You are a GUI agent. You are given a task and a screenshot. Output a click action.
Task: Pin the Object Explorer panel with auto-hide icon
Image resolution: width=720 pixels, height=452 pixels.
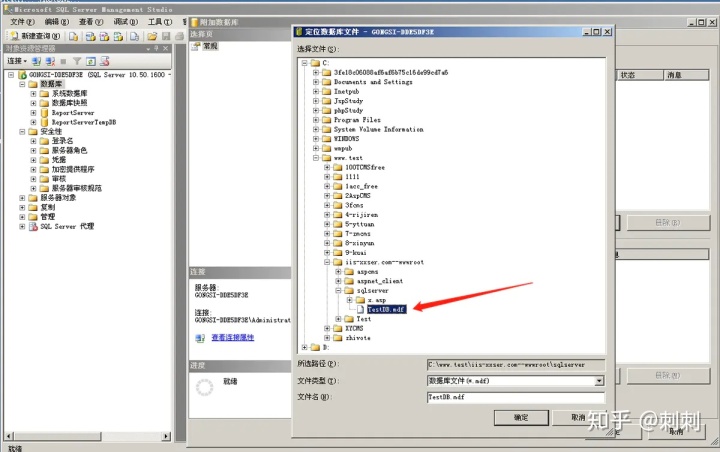click(x=157, y=48)
